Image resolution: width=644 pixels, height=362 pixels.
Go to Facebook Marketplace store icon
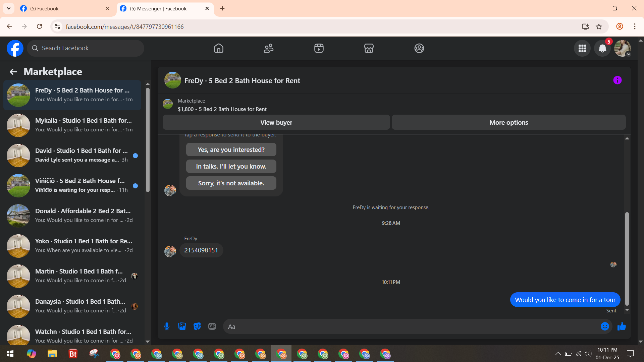[369, 49]
